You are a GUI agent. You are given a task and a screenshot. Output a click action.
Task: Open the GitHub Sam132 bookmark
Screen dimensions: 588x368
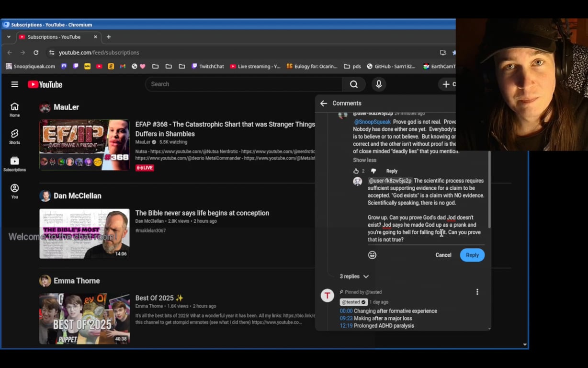pos(391,66)
